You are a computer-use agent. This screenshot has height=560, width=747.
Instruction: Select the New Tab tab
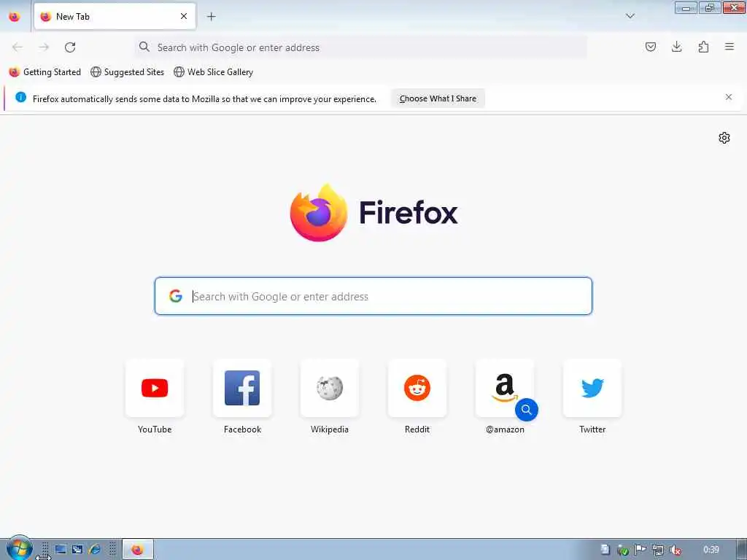[115, 16]
